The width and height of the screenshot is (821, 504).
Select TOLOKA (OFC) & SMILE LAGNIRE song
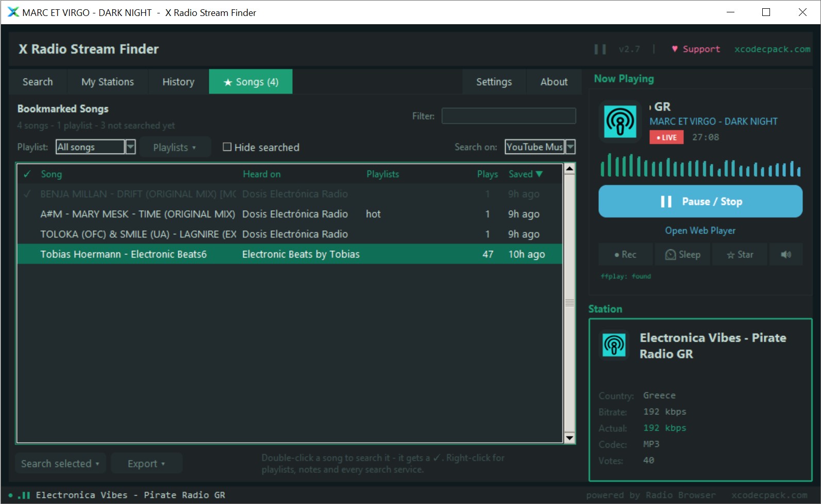(x=290, y=234)
